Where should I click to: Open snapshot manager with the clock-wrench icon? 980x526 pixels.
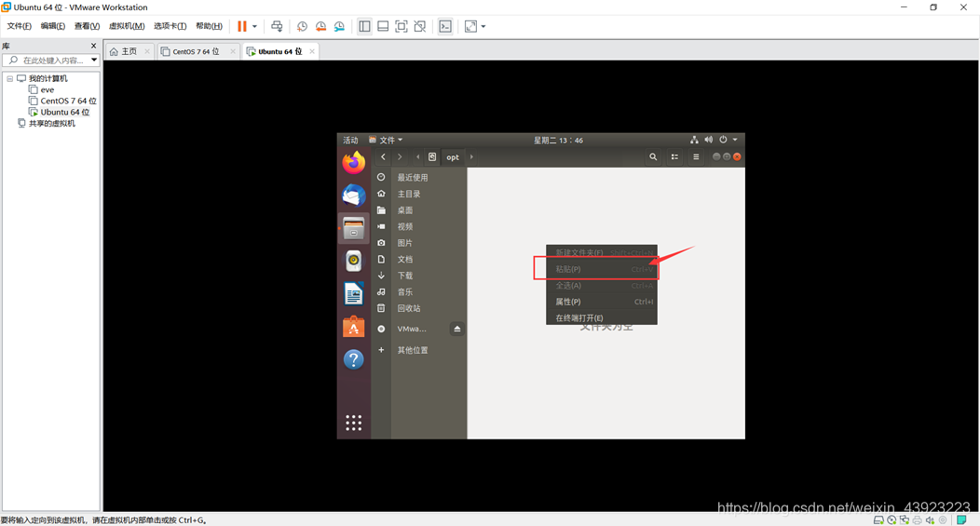pos(339,26)
